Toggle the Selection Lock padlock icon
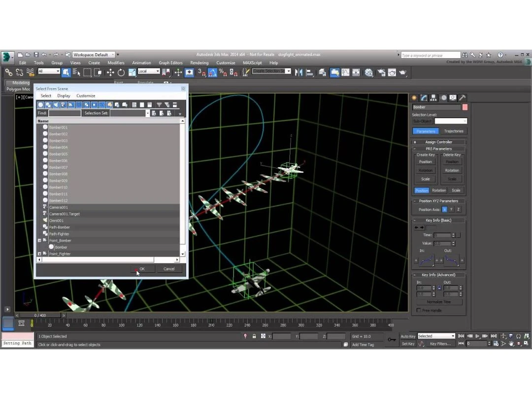Image resolution: width=532 pixels, height=399 pixels. pos(254,336)
